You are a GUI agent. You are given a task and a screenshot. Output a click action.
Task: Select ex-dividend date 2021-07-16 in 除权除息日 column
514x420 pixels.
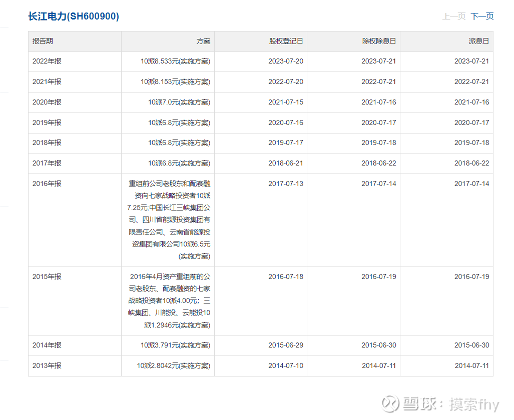pos(379,102)
